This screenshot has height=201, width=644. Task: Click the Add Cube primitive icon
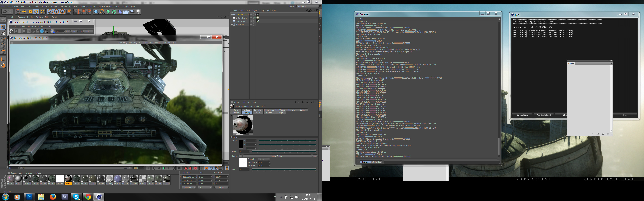[96, 12]
